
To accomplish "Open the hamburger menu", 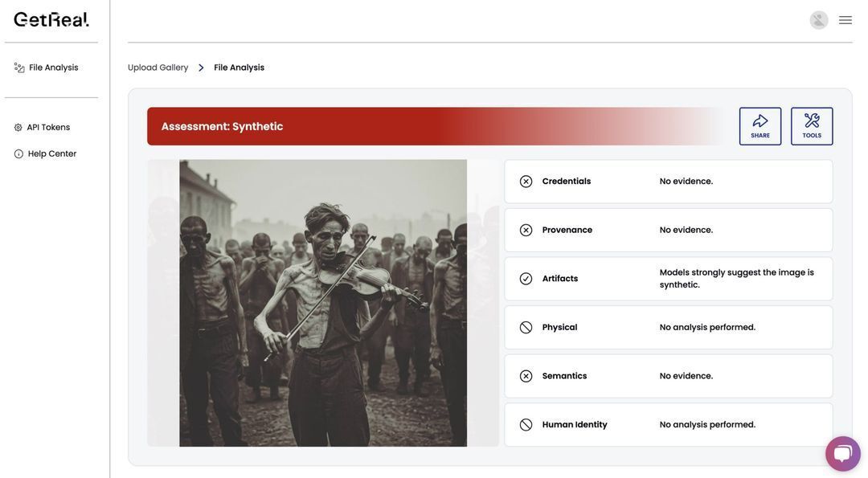I will click(x=845, y=20).
